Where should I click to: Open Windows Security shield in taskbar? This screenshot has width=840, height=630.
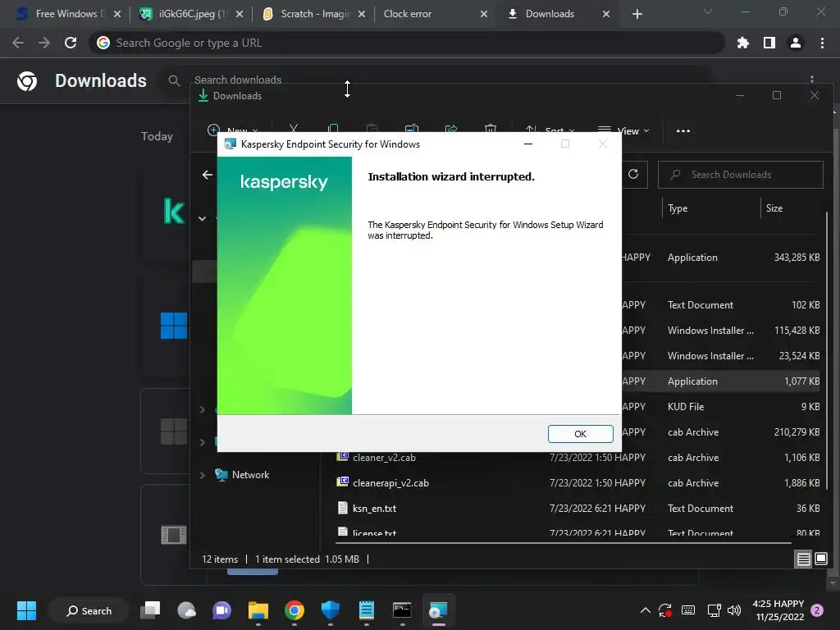pyautogui.click(x=331, y=610)
